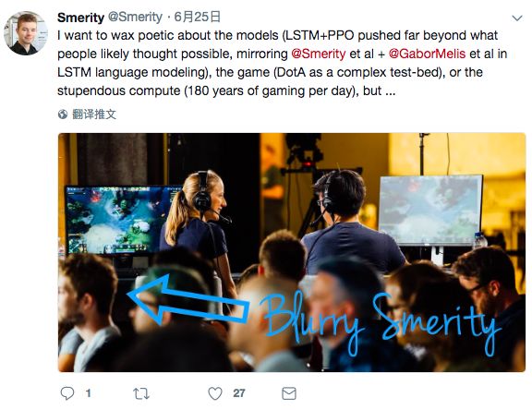This screenshot has height=410, width=532.
Task: Click the like count number 27
Action: [239, 393]
